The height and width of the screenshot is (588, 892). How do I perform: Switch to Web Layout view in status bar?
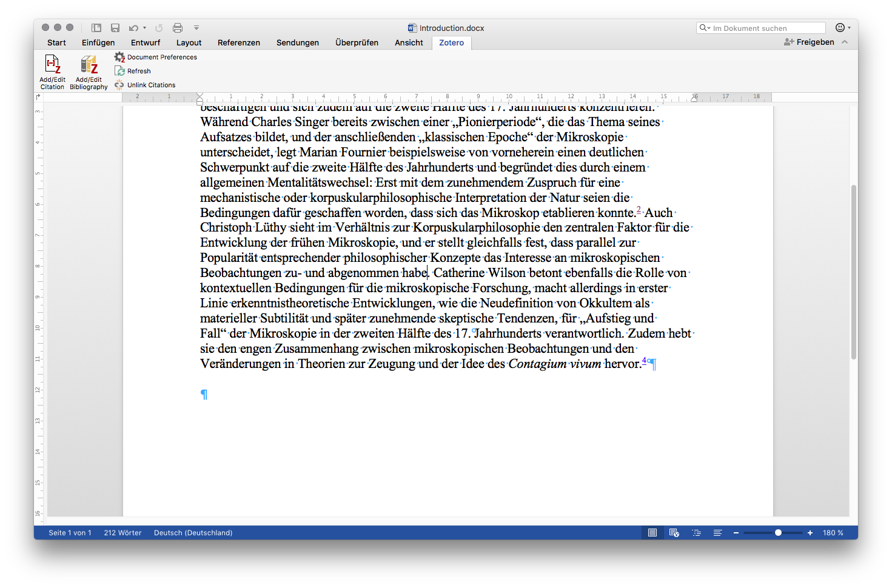674,533
